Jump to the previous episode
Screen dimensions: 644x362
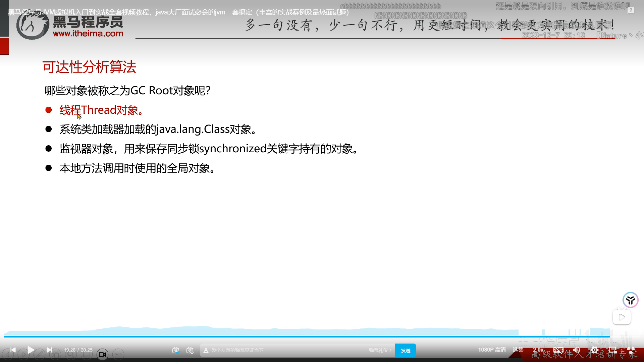(x=13, y=350)
